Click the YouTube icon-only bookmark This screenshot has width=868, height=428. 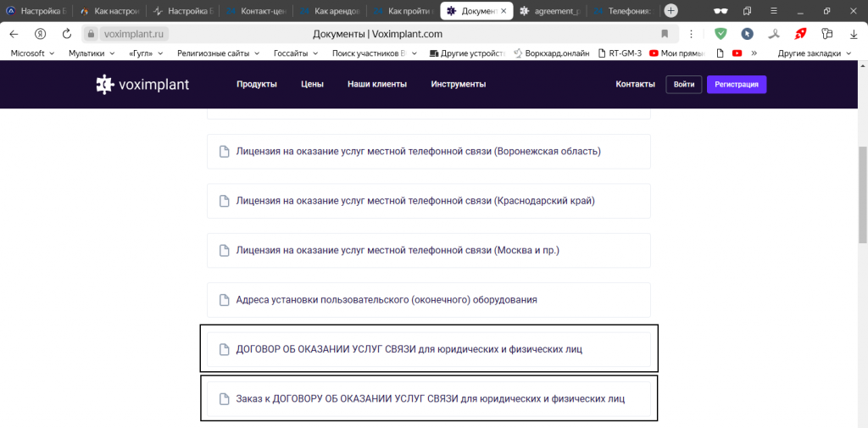(x=737, y=53)
